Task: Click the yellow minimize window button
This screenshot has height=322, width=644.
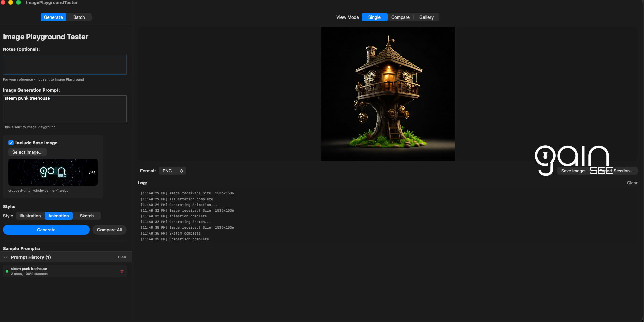Action: click(11, 2)
